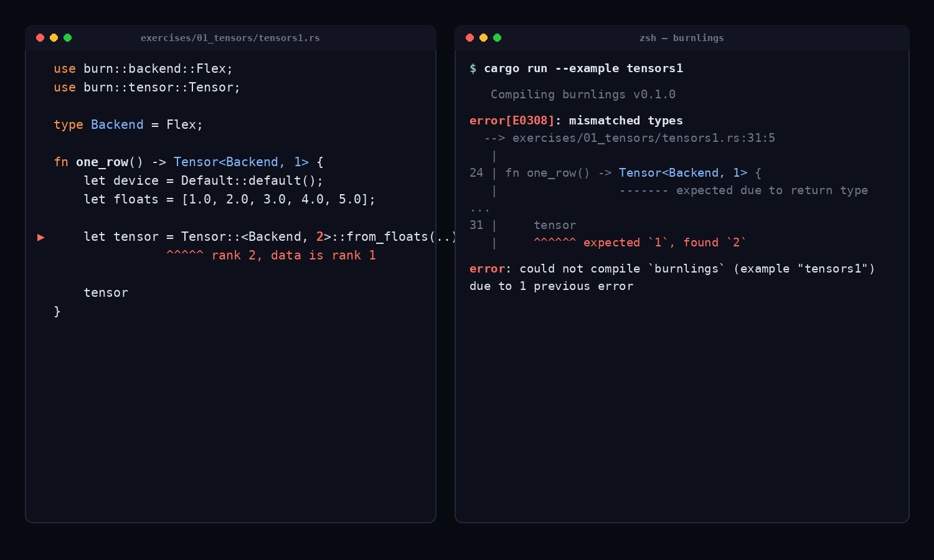934x560 pixels.
Task: Click Tensor<Backend, 1> in terminal snippet
Action: pyautogui.click(x=683, y=173)
